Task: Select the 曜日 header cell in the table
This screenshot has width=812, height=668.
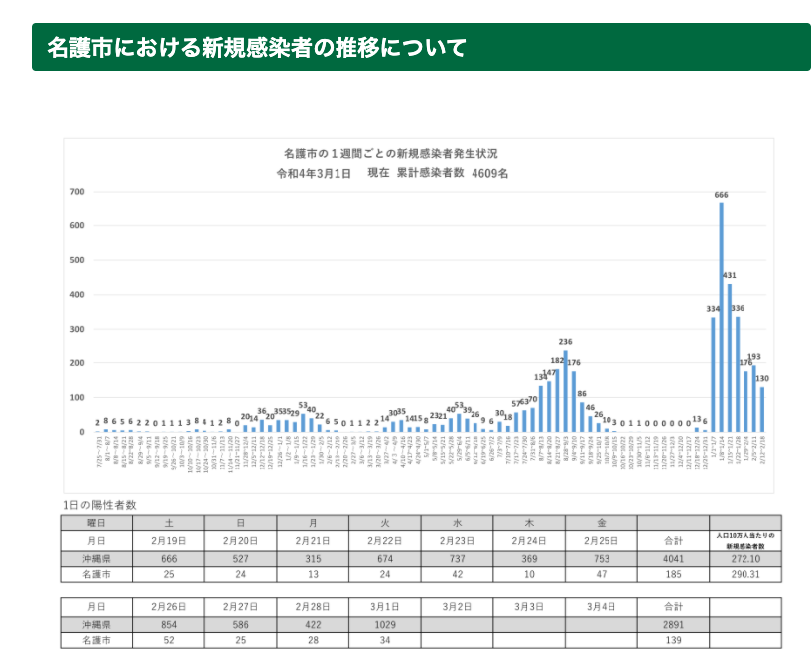Action: pyautogui.click(x=96, y=523)
